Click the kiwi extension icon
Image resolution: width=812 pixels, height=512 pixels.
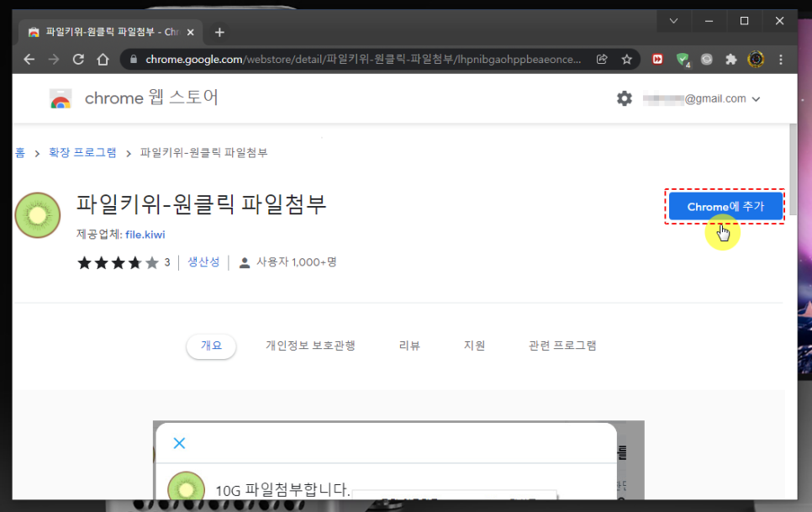coord(37,215)
